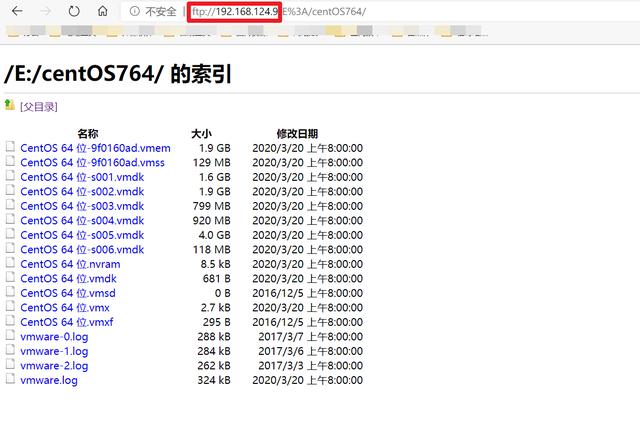Viewport: 640px width, 430px height.
Task: Open the CentOS 64 位.vmxf link
Action: click(x=67, y=322)
